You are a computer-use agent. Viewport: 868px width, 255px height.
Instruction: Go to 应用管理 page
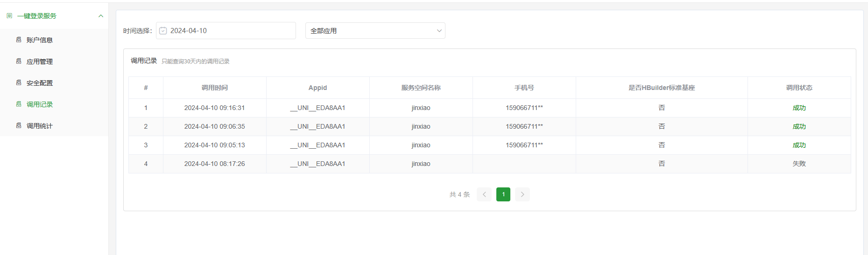tap(40, 62)
